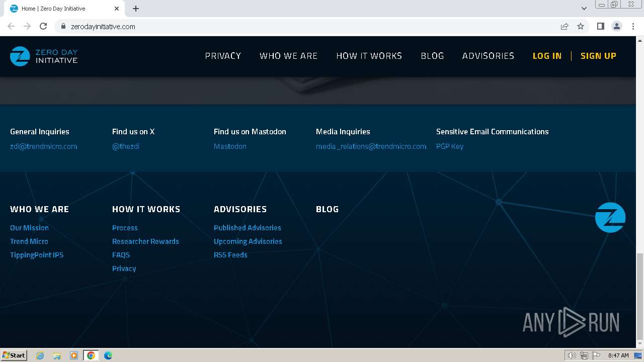
Task: Launch Microsoft Edge from taskbar
Action: tap(108, 355)
